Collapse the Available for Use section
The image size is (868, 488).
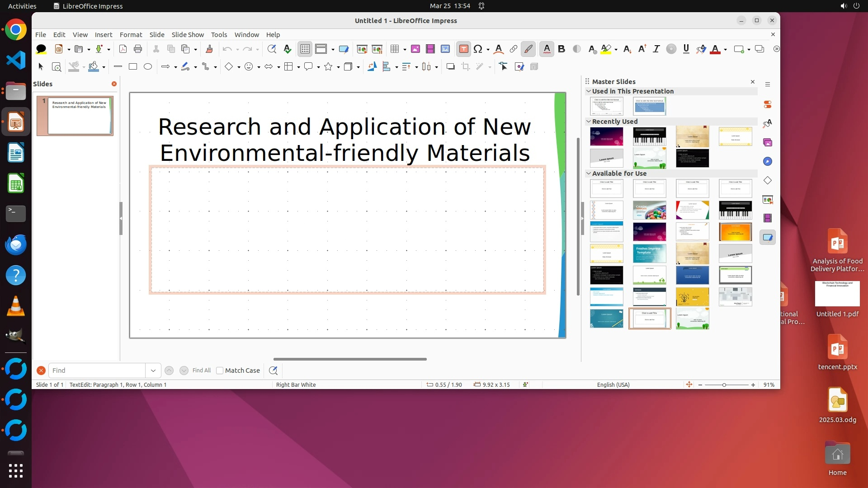pyautogui.click(x=589, y=173)
